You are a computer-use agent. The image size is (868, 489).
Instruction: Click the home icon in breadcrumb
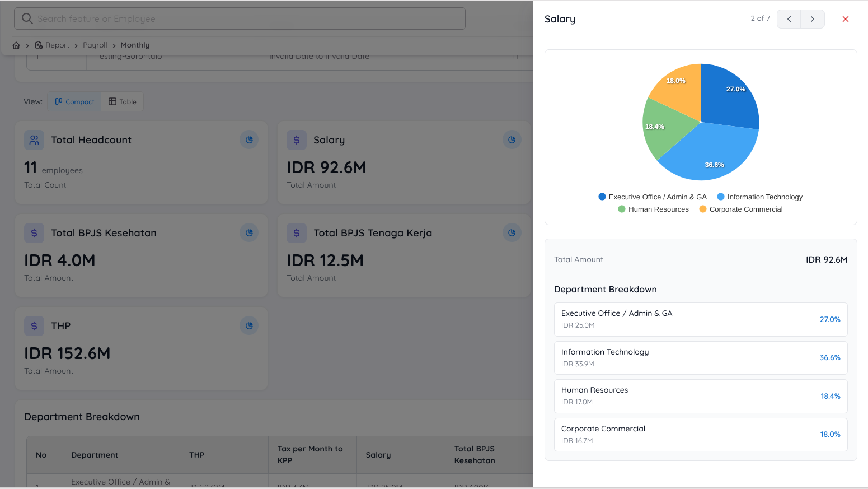click(16, 45)
